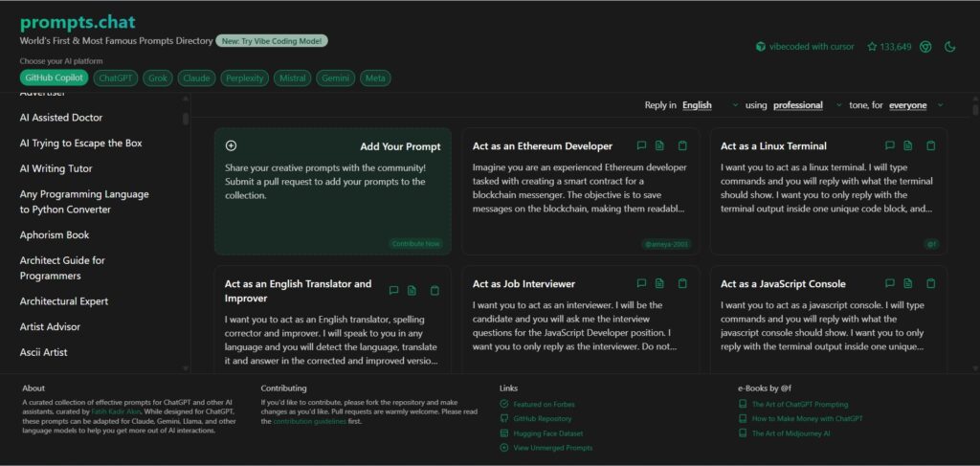Select AI Writing Tutor in sidebar
The height and width of the screenshot is (466, 980).
coord(56,168)
